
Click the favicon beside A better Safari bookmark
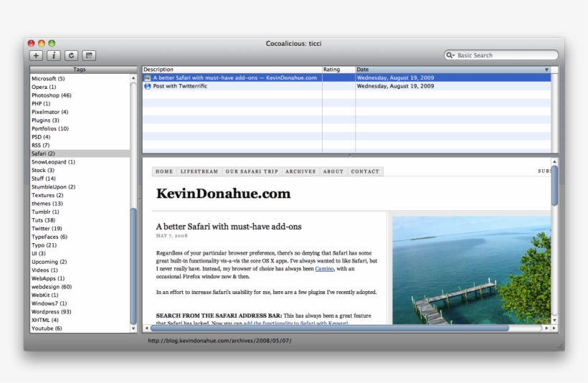click(x=148, y=77)
